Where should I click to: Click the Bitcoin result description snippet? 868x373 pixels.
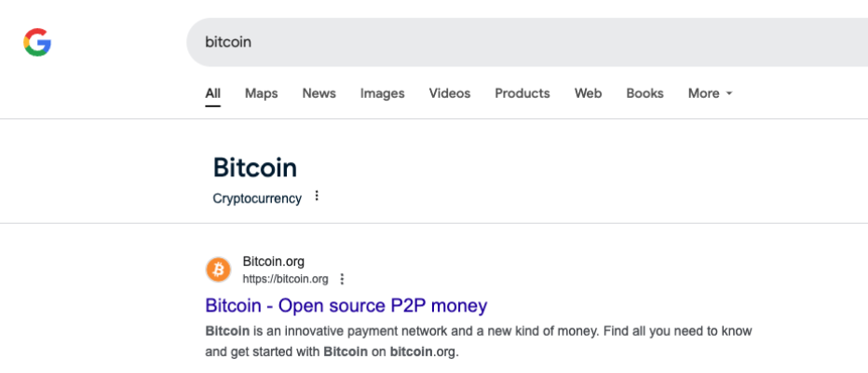479,341
